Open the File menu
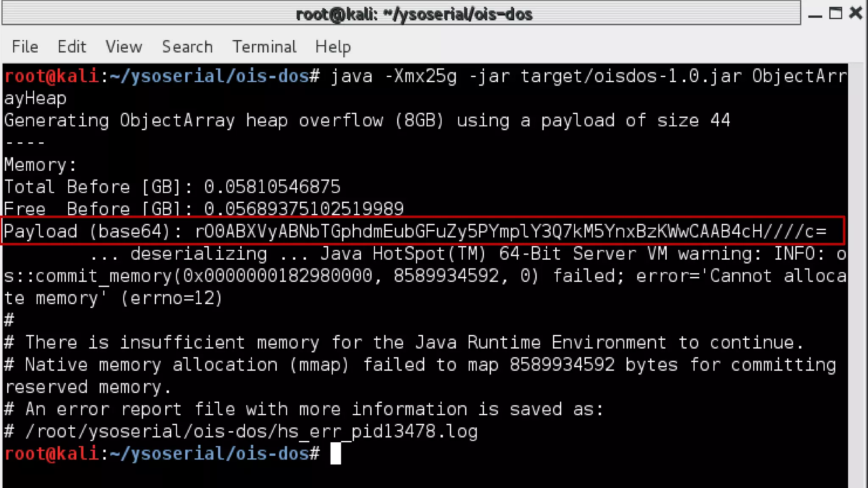The height and width of the screenshot is (488, 868). click(x=25, y=47)
